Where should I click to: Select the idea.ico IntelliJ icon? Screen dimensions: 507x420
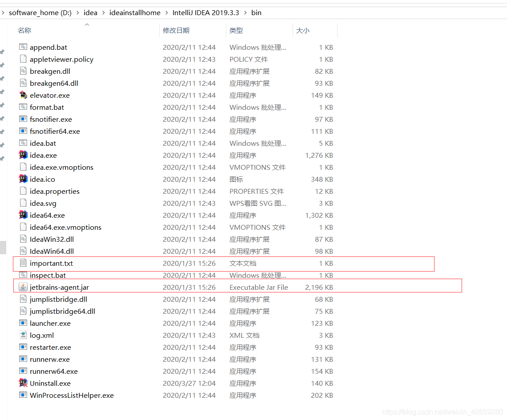tap(23, 179)
